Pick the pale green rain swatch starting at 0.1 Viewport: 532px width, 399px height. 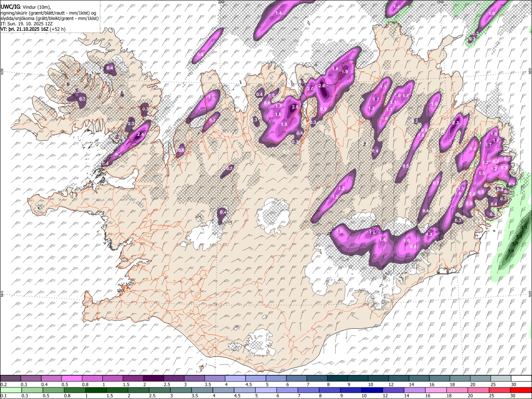pyautogui.click(x=10, y=390)
